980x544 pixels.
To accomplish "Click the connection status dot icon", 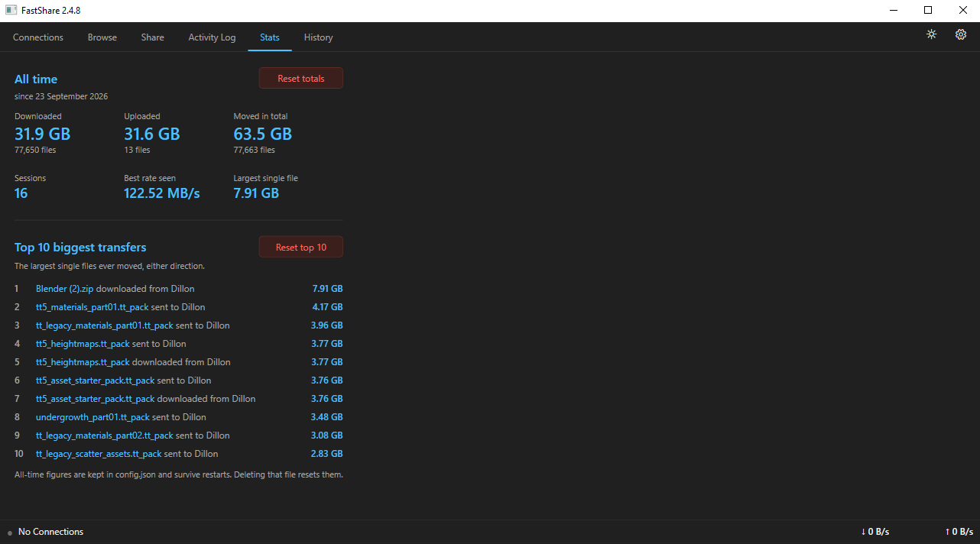I will coord(10,533).
